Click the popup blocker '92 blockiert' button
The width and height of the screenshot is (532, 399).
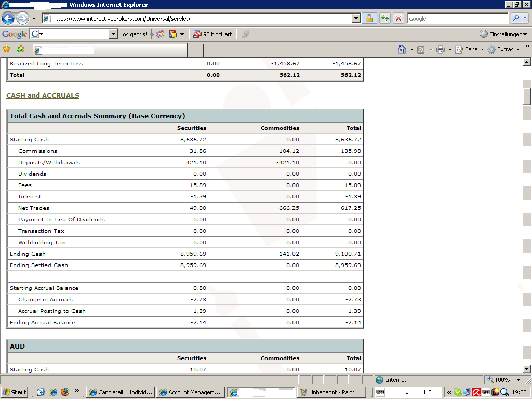click(212, 34)
